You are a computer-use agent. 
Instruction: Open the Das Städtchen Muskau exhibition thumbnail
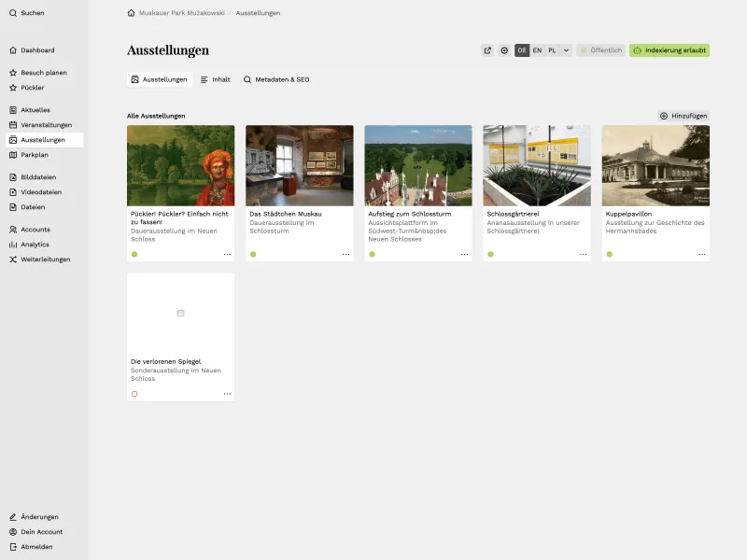pyautogui.click(x=299, y=164)
